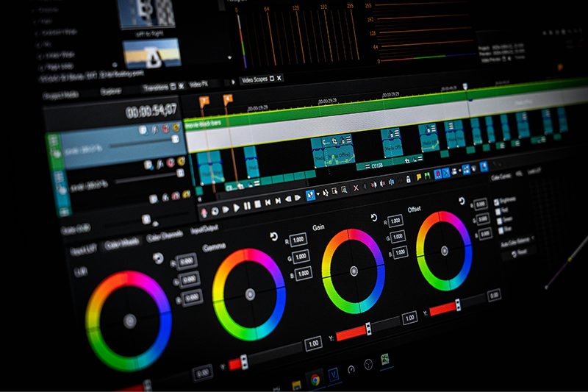This screenshot has height=392, width=588.
Task: Click the Vegas icon in taskbar
Action: click(334, 374)
